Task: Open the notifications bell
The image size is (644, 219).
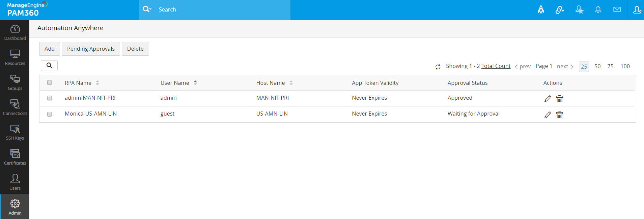Action: point(598,9)
